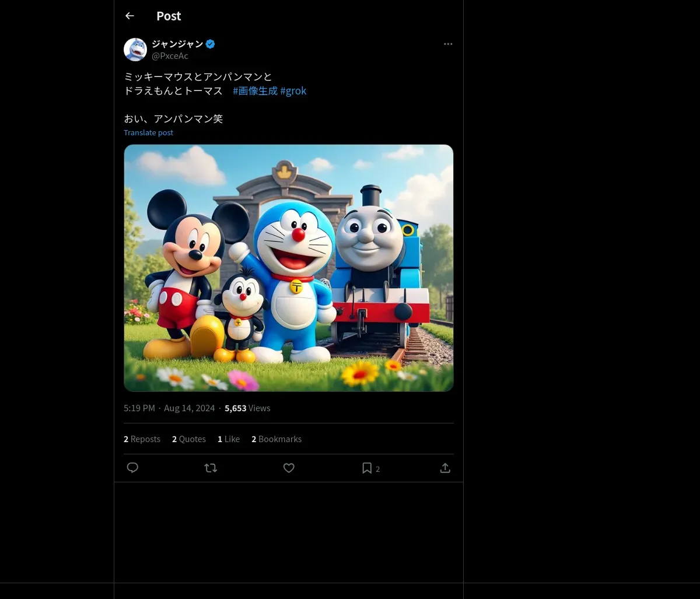
Task: Open the three-dot more options menu
Action: (x=448, y=44)
